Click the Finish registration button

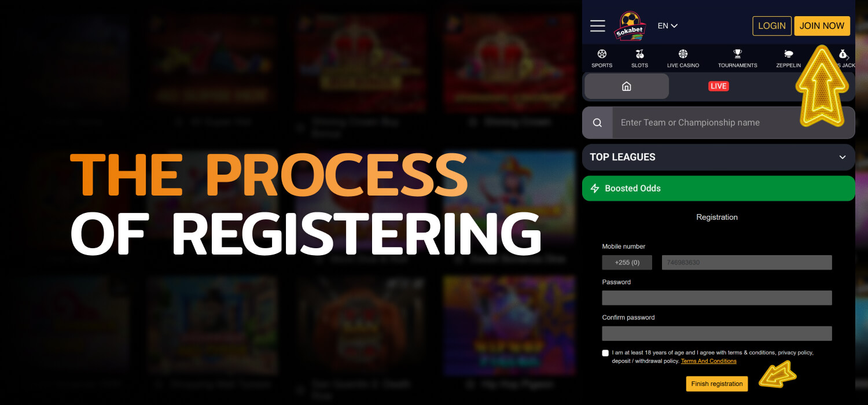coord(717,384)
